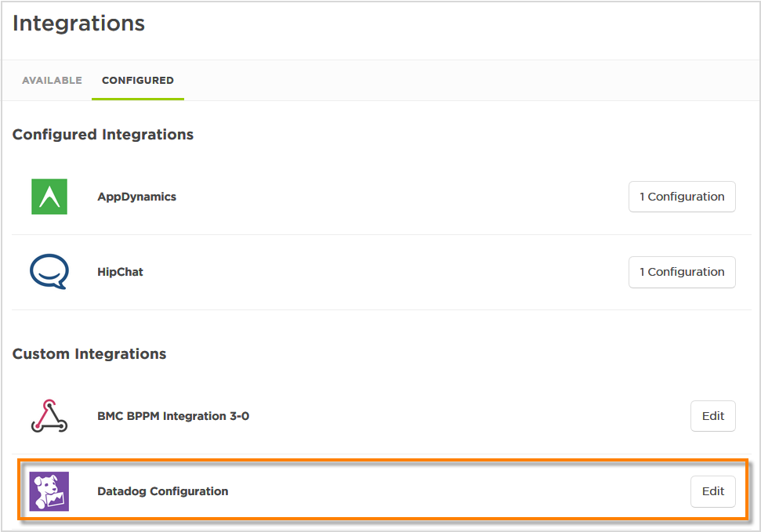Select the purple Datadog dog logo icon
Screen dimensions: 761x532
49,491
